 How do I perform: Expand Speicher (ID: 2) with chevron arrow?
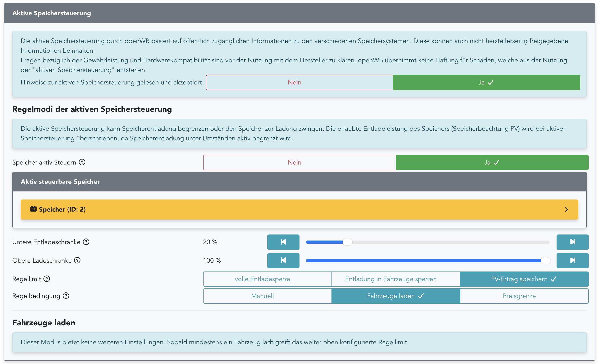click(x=566, y=210)
